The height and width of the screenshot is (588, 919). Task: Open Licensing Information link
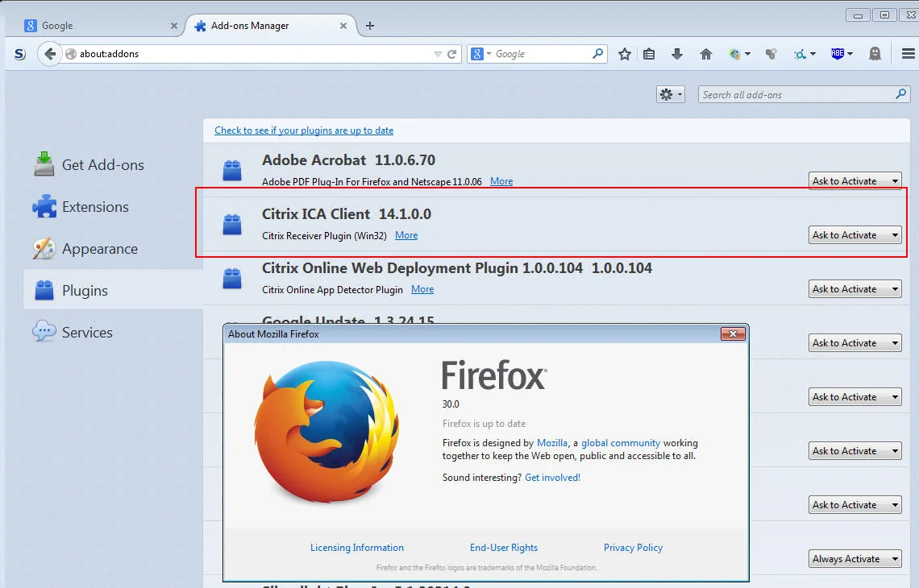tap(357, 548)
